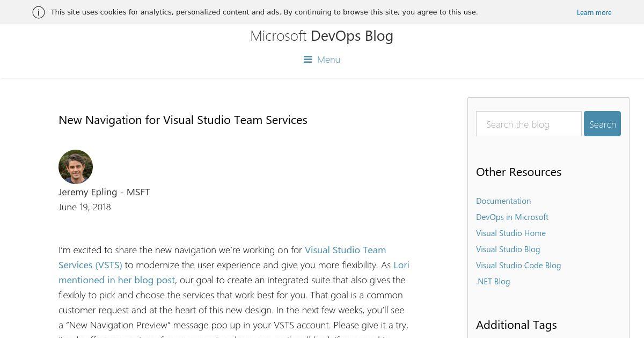Open Lori mentioned in her blog post link

[234, 273]
